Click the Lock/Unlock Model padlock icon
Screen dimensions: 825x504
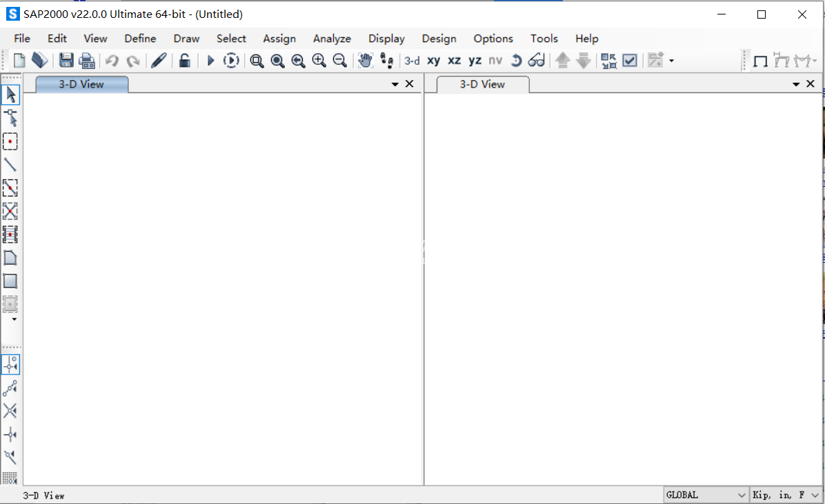(x=184, y=61)
